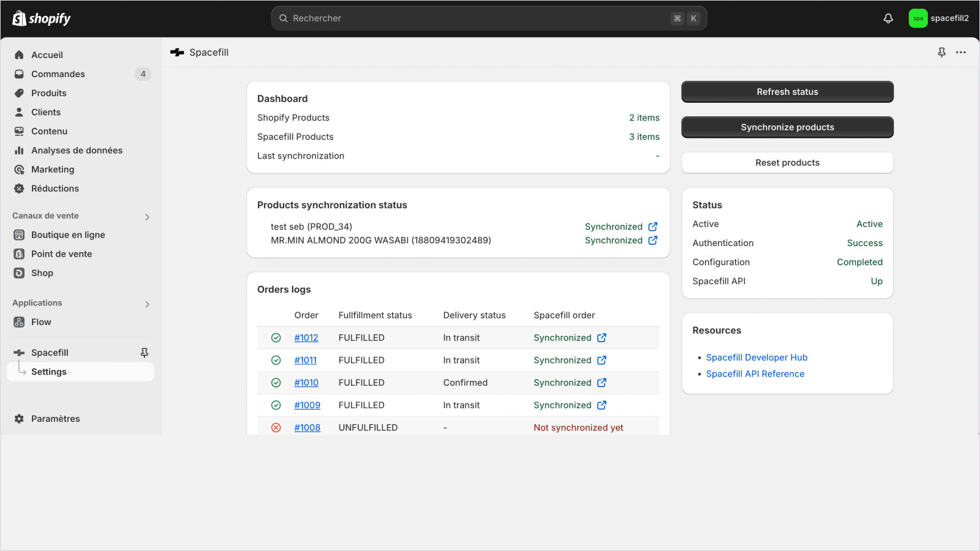Open the Flow app icon
The image size is (980, 551).
[18, 321]
